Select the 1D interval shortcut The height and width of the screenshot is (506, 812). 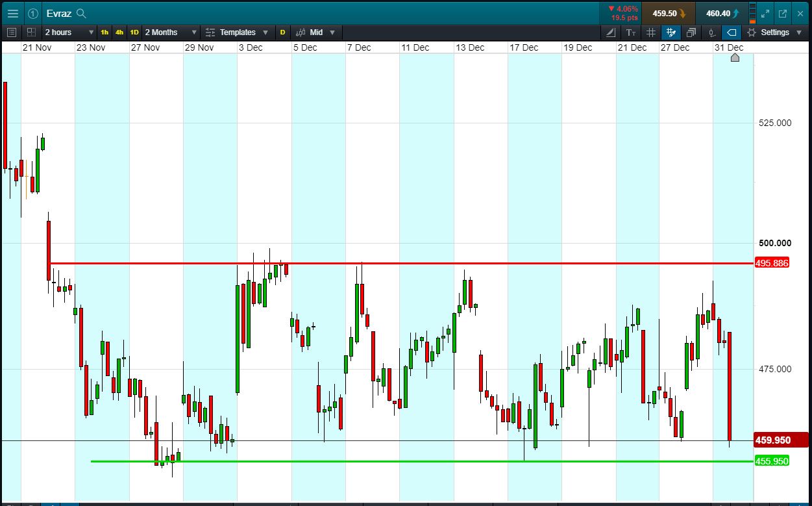(134, 32)
